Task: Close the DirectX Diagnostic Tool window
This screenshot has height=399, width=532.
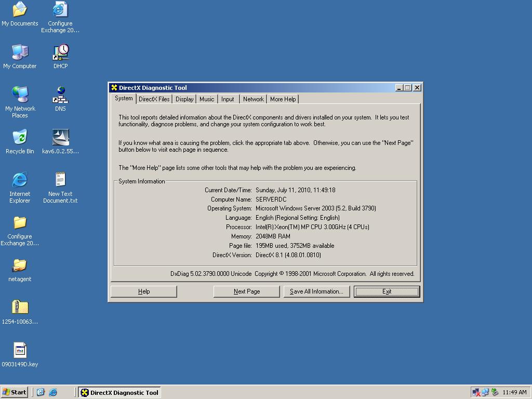Action: tap(417, 87)
